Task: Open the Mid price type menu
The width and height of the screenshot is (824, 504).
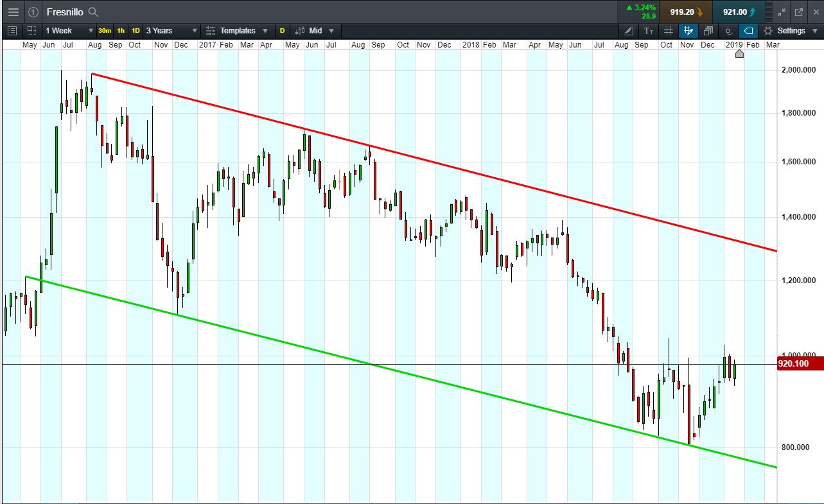Action: coord(315,31)
